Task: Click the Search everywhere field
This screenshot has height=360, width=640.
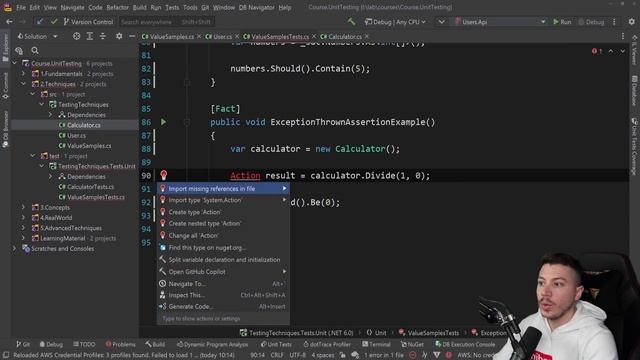Action: point(166,22)
